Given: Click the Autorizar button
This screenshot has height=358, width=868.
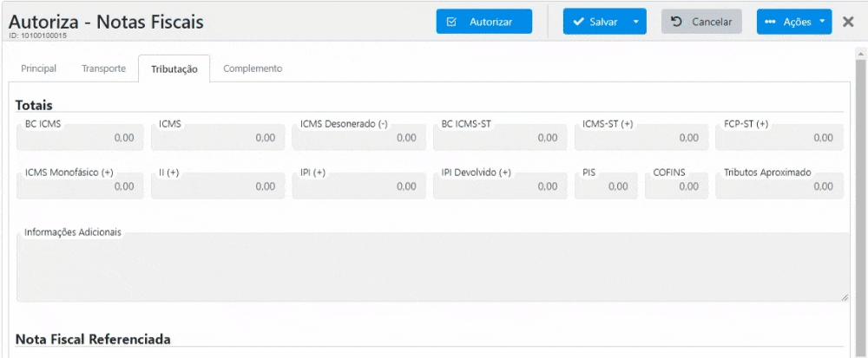Looking at the screenshot, I should click(483, 22).
